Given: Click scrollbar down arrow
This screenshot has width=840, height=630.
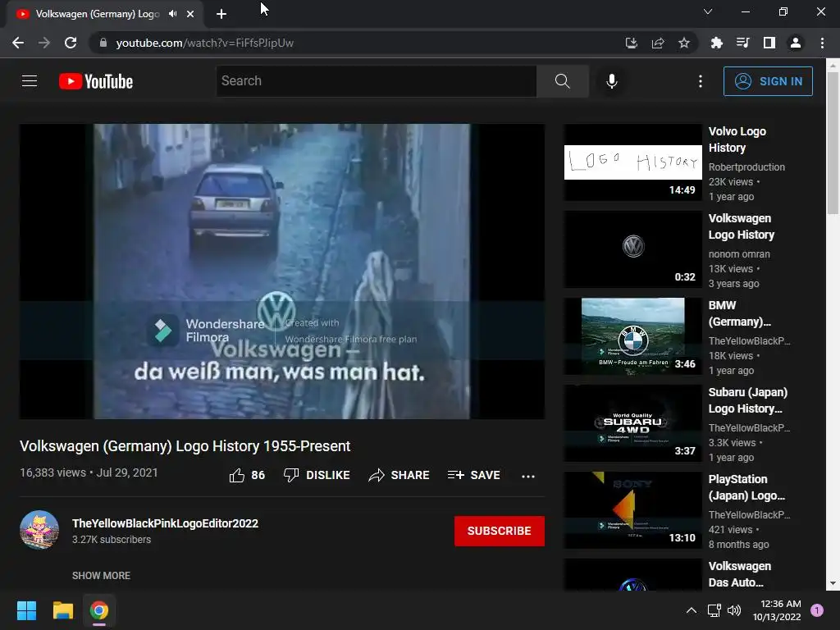Looking at the screenshot, I should click(833, 584).
